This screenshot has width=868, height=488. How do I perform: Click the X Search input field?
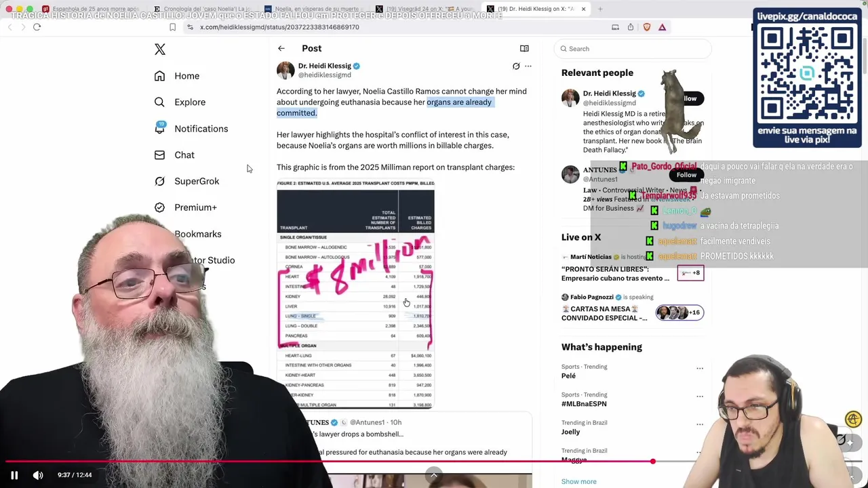tap(633, 49)
